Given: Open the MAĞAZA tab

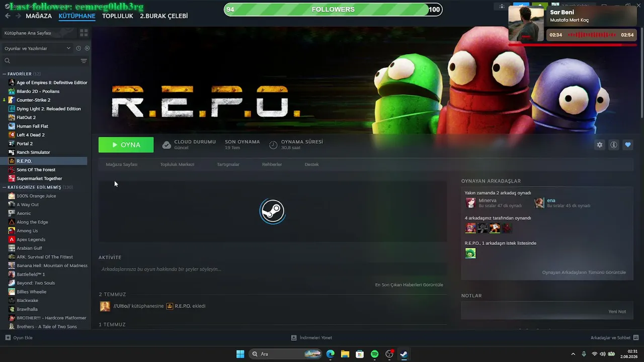Looking at the screenshot, I should [39, 16].
